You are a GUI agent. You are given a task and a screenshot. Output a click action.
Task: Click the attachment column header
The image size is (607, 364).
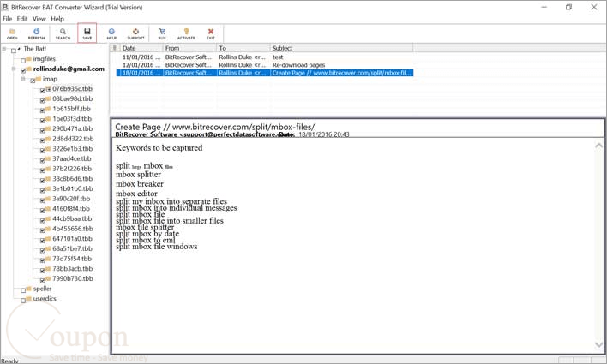(x=115, y=48)
